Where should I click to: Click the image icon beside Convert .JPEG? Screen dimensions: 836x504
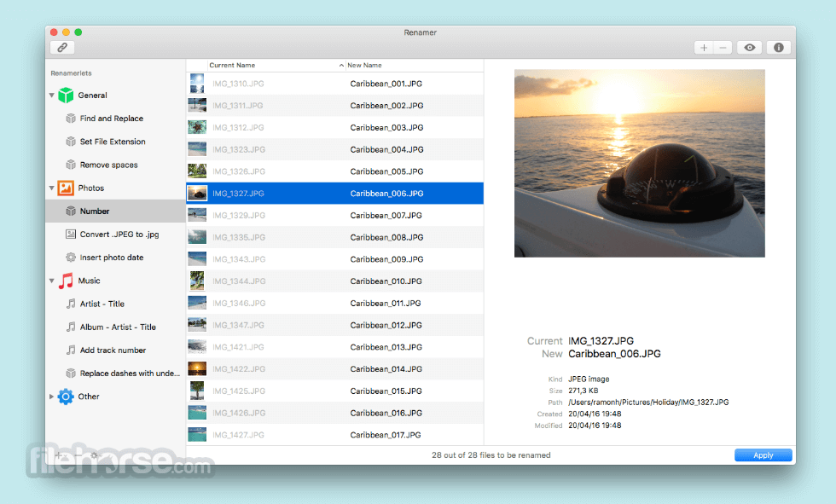[70, 235]
